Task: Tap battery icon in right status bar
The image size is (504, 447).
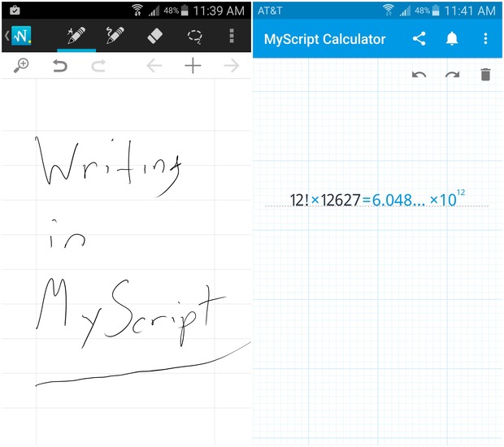Action: [x=436, y=11]
